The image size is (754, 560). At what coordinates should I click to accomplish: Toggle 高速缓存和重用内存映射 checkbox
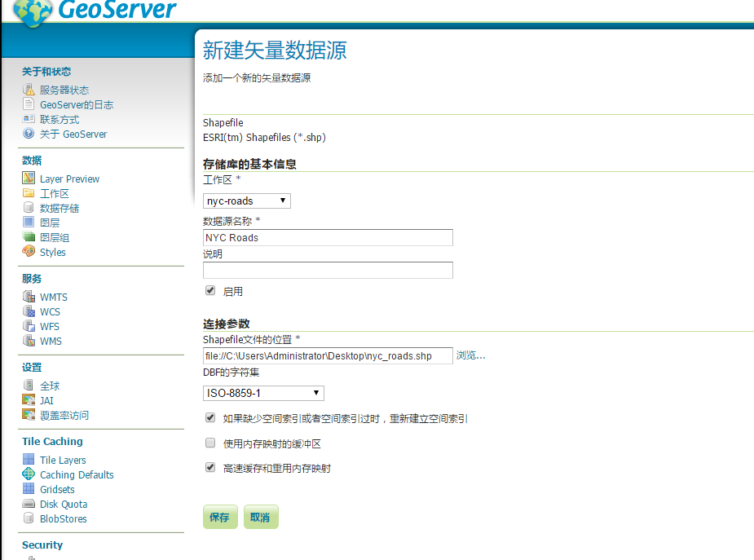click(x=210, y=467)
